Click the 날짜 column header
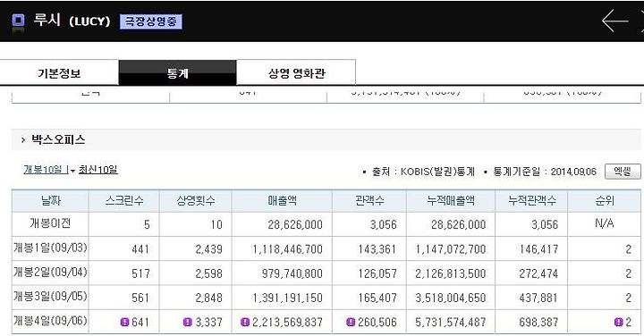 pos(50,200)
